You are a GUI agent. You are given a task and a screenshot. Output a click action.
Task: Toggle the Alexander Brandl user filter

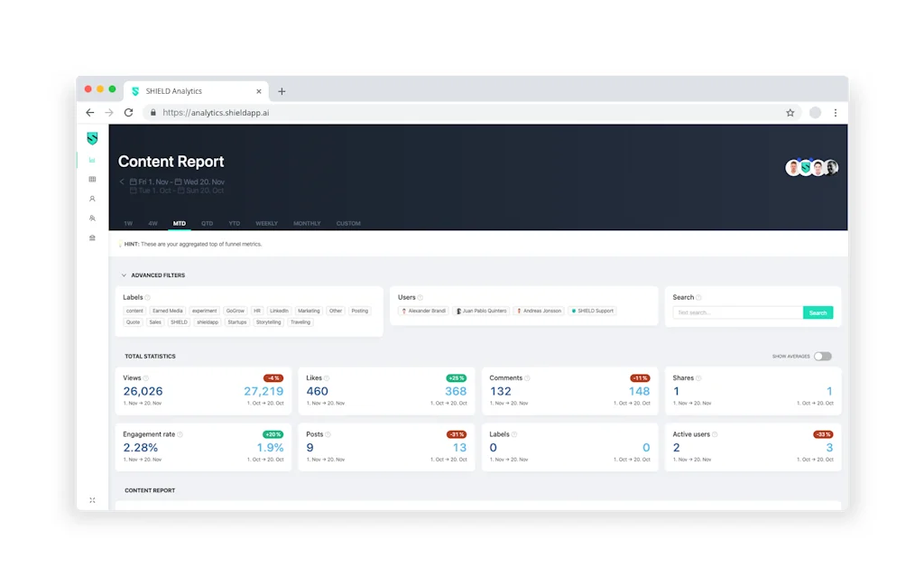(x=424, y=311)
